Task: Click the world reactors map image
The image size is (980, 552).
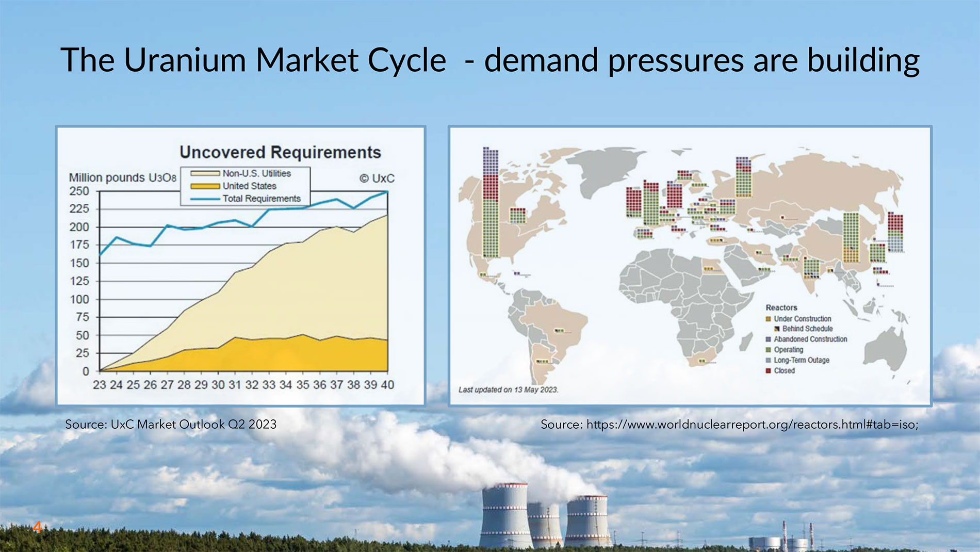Action: (690, 266)
